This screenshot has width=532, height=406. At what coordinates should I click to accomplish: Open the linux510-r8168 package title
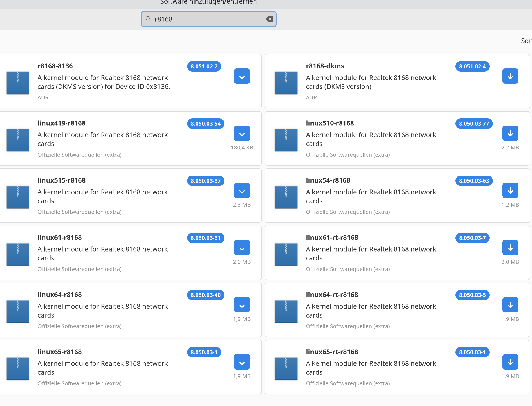tap(330, 123)
